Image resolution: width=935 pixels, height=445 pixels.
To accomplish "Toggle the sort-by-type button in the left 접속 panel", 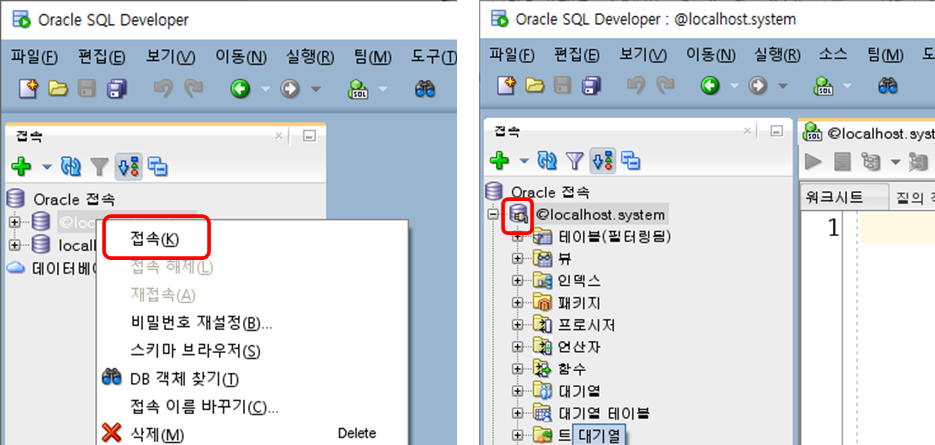I will tap(129, 167).
